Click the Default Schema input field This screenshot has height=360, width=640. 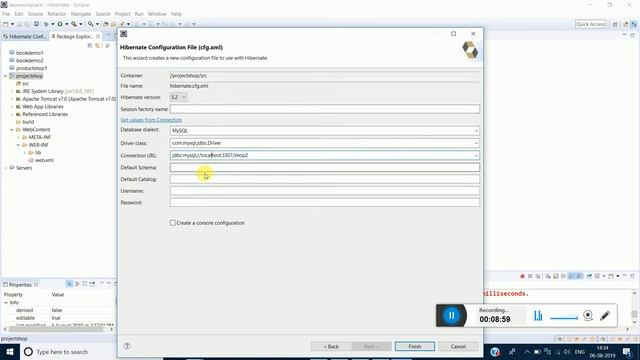pos(324,167)
